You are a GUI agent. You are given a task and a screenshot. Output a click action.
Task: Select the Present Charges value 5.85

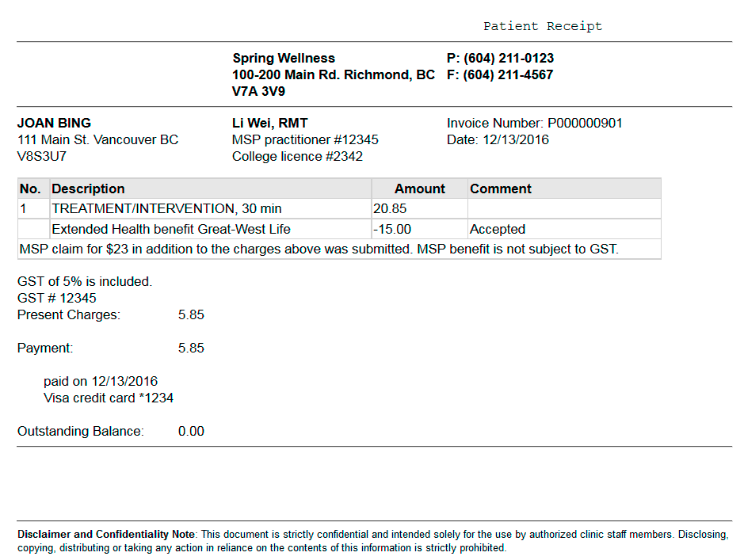pyautogui.click(x=191, y=315)
